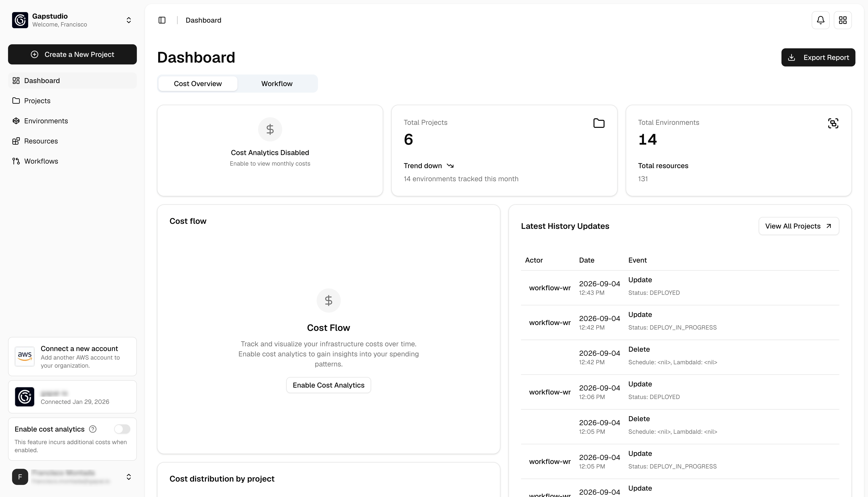Click Create a New Project button
This screenshot has width=868, height=497.
(x=72, y=54)
